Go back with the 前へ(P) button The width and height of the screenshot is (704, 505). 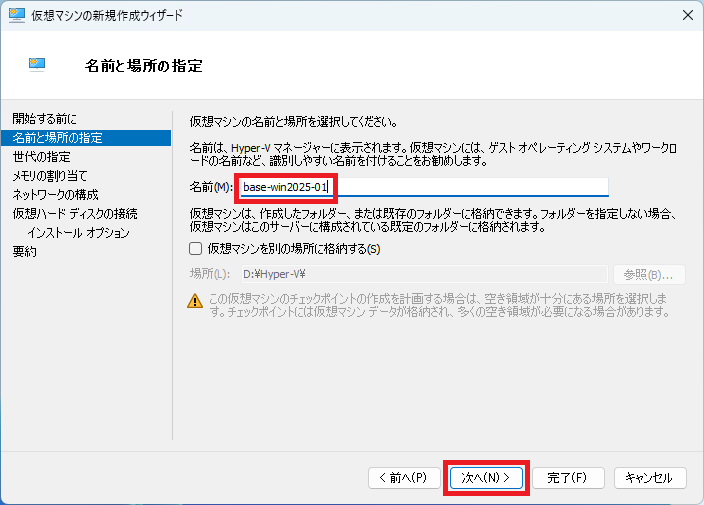(404, 478)
